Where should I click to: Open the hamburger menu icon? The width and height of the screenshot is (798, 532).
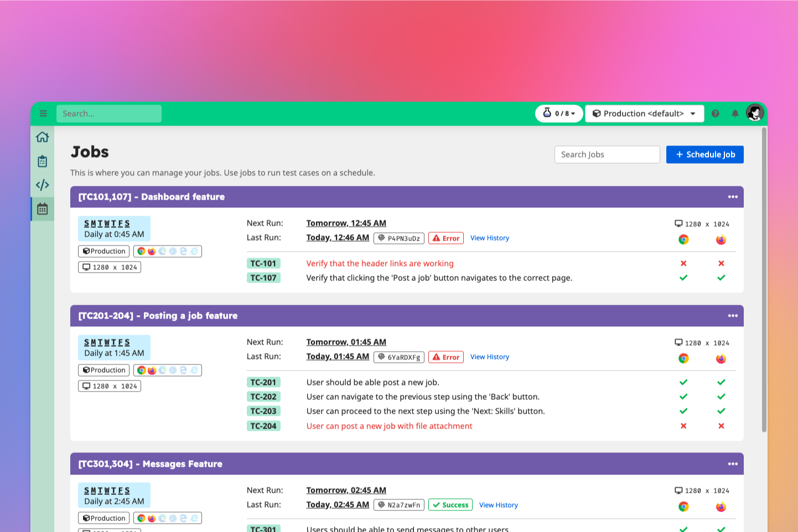tap(43, 113)
